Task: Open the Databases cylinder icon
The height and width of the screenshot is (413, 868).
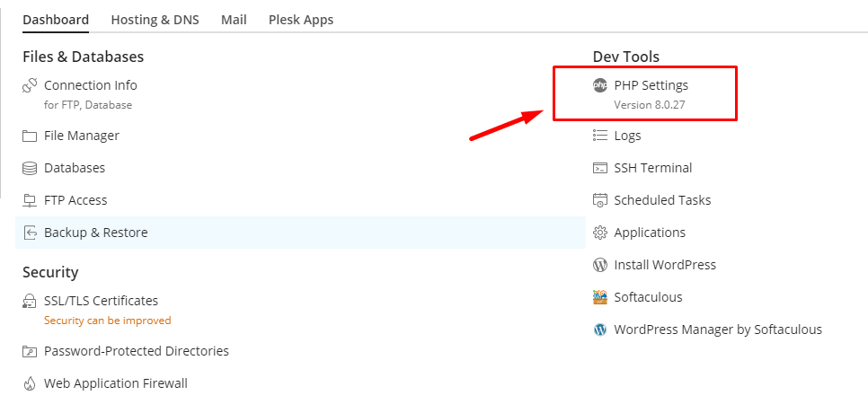Action: click(x=30, y=168)
